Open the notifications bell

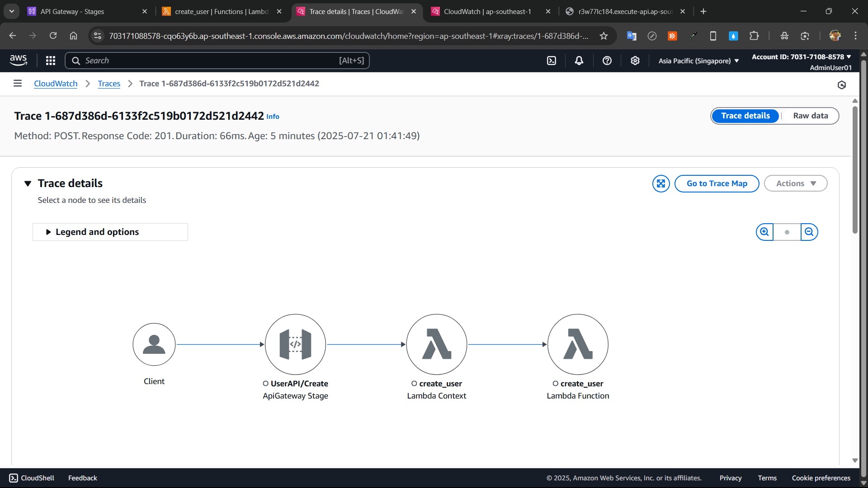[x=579, y=61]
